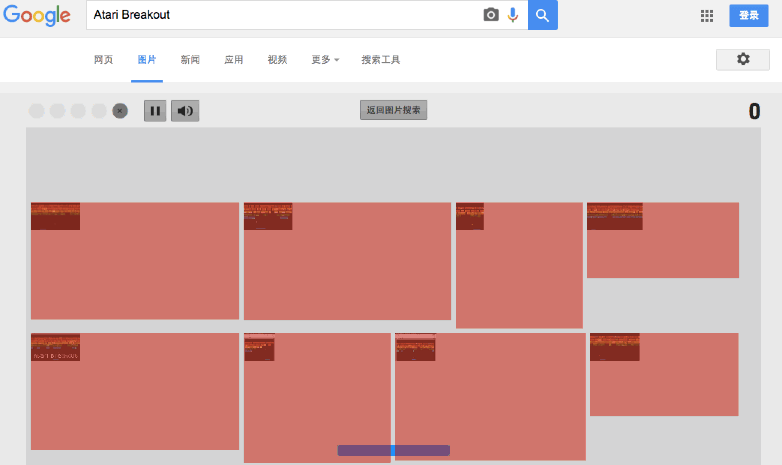
Task: Click the blue search magnifier button
Action: coord(543,15)
